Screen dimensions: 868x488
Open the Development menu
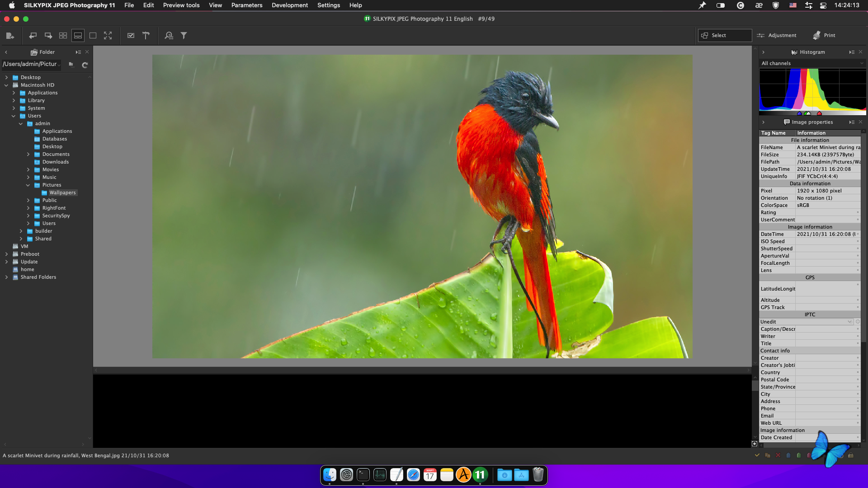(x=289, y=5)
